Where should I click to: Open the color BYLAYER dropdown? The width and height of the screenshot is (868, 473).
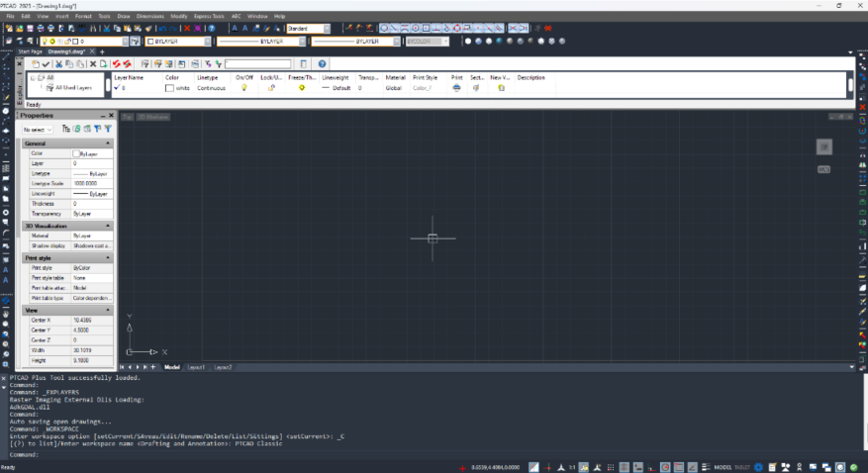click(208, 41)
